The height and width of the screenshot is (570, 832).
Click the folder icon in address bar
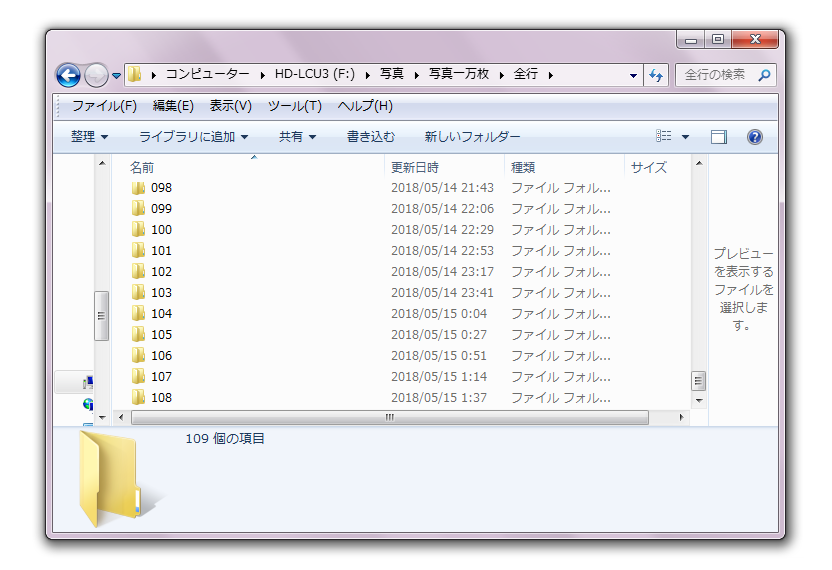pyautogui.click(x=135, y=74)
